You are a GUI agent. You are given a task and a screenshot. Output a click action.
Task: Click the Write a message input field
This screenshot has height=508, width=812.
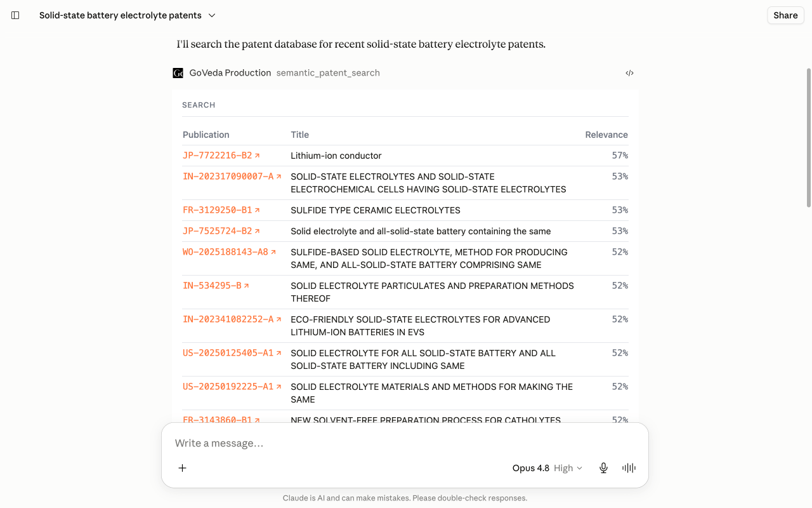pyautogui.click(x=405, y=443)
